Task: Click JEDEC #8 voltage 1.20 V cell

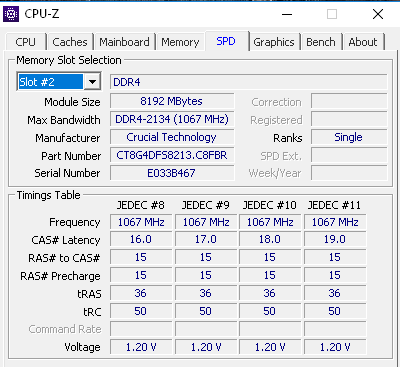Action: [141, 348]
